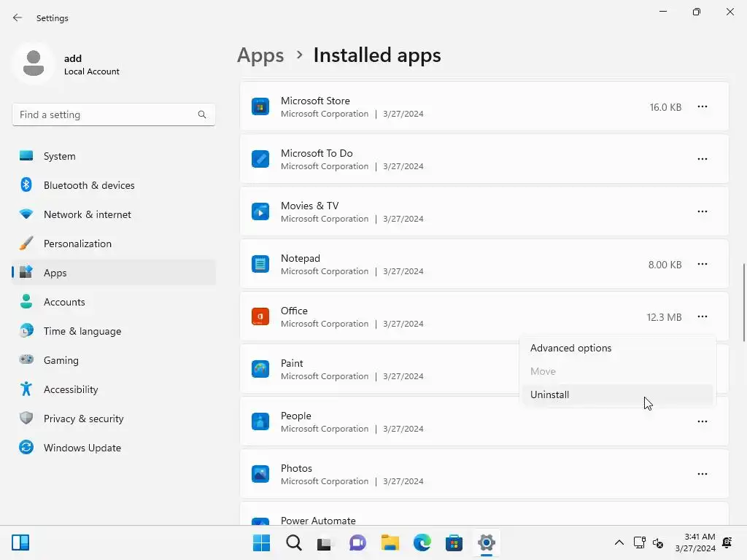747x560 pixels.
Task: Click the greyed Move menu entry
Action: 617,371
